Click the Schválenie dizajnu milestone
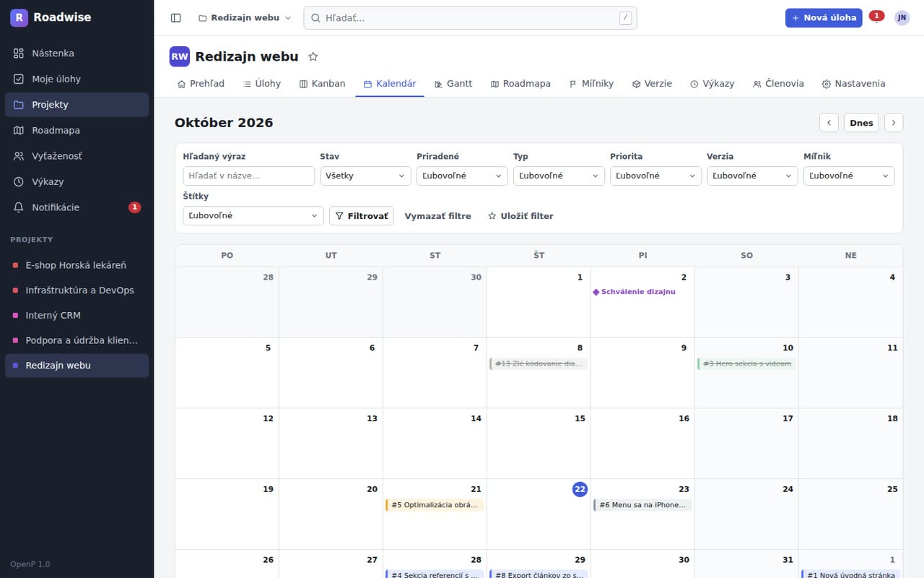 (635, 292)
